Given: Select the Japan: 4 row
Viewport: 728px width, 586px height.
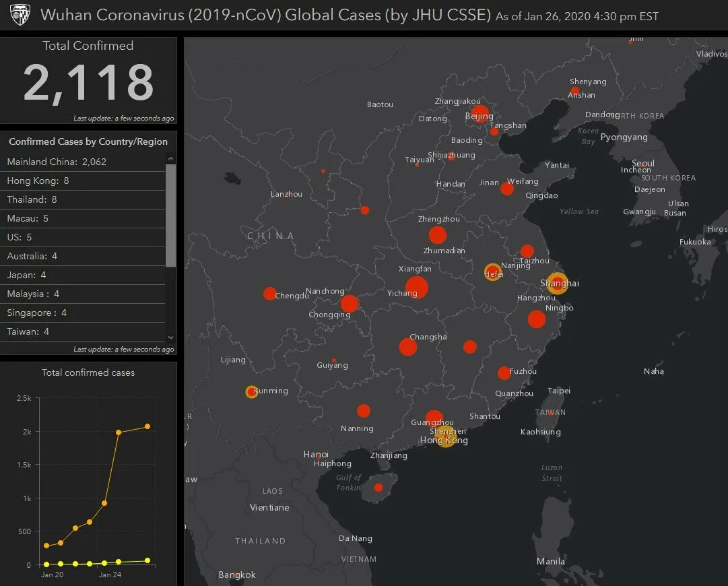Looking at the screenshot, I should [83, 275].
